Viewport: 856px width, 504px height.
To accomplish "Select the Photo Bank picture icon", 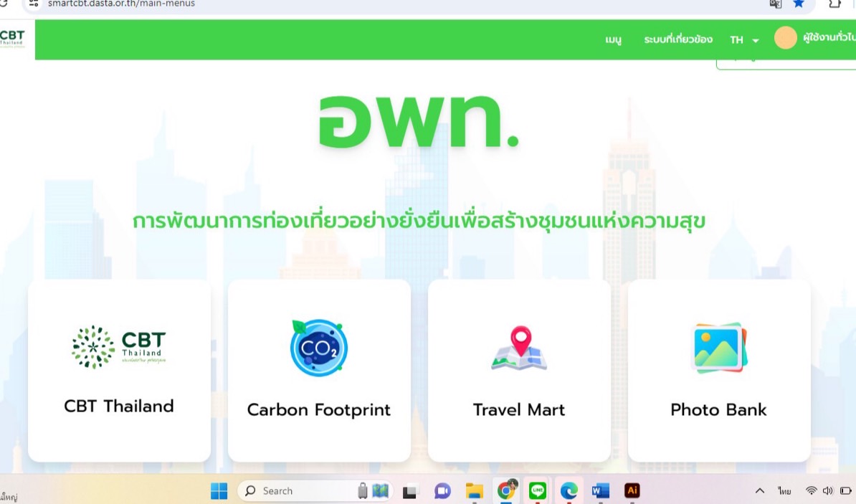I will point(719,348).
